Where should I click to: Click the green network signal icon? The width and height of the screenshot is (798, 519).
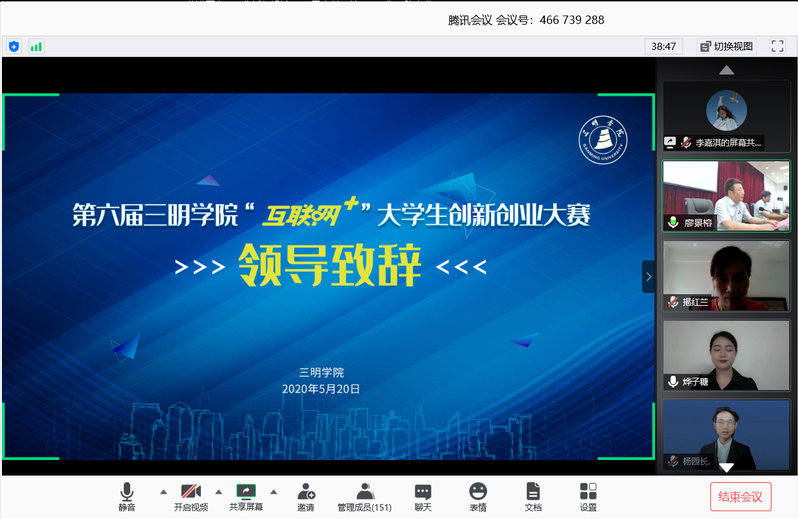click(37, 46)
